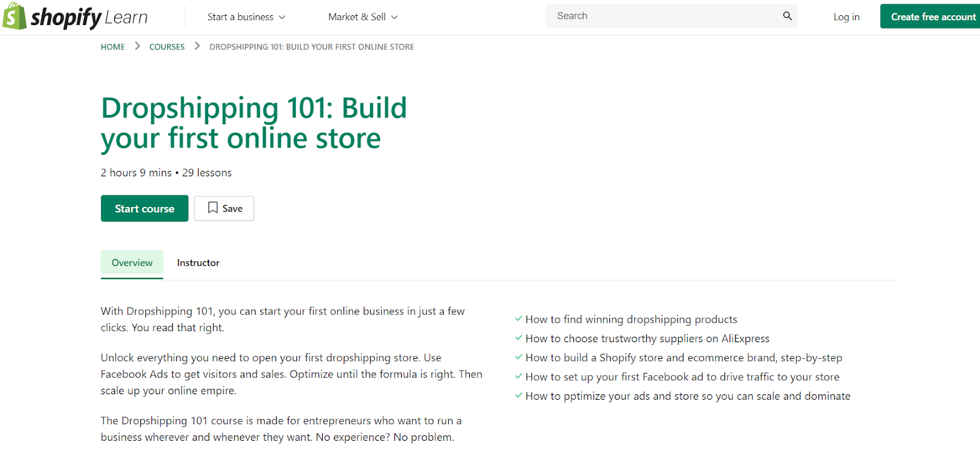Click 'How to find winning dropshipping products'
The width and height of the screenshot is (980, 472).
[x=631, y=320]
